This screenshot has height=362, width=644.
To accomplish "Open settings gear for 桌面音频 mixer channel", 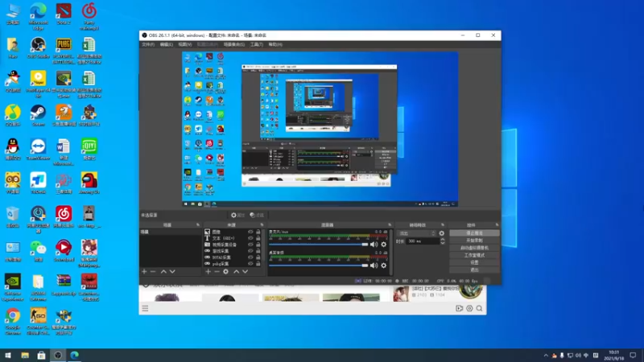I will tap(384, 265).
